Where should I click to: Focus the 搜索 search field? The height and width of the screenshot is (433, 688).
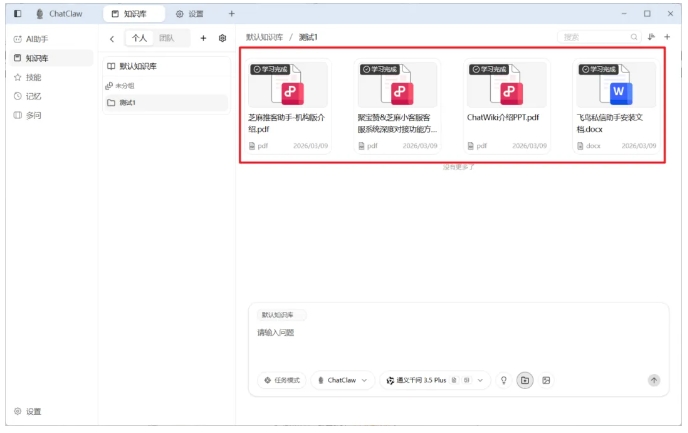(x=599, y=37)
